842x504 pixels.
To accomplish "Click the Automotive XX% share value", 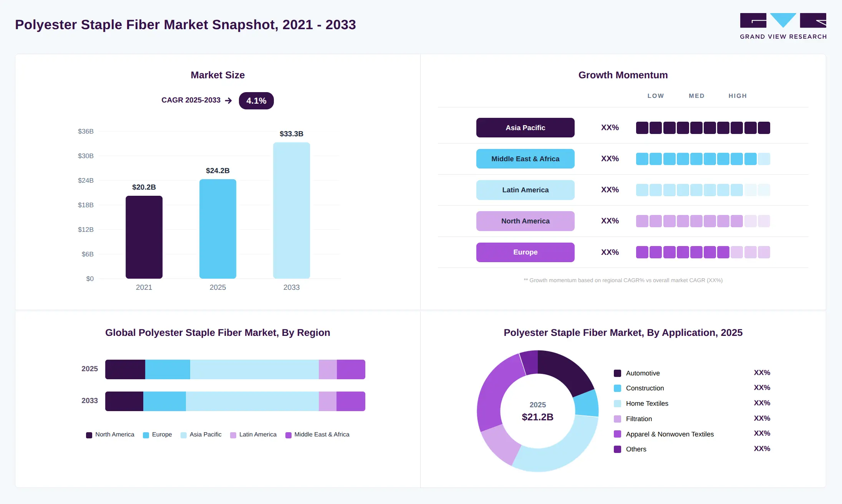I will (x=762, y=373).
